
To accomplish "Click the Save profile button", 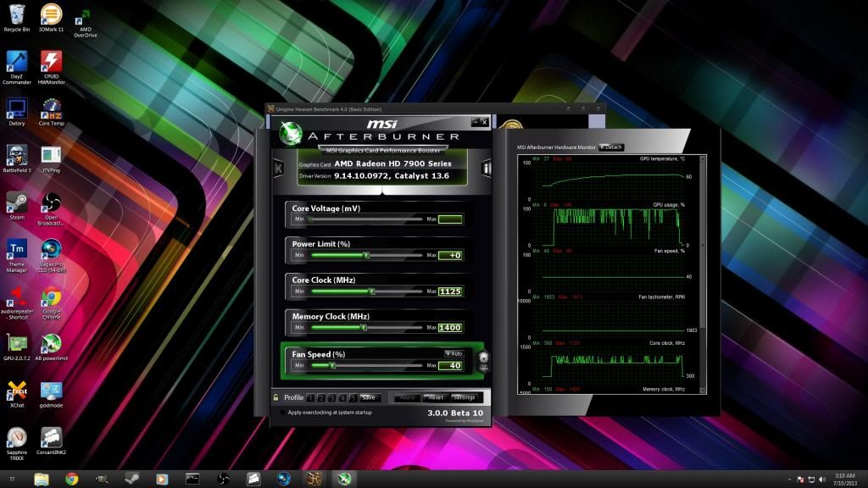I will (370, 397).
